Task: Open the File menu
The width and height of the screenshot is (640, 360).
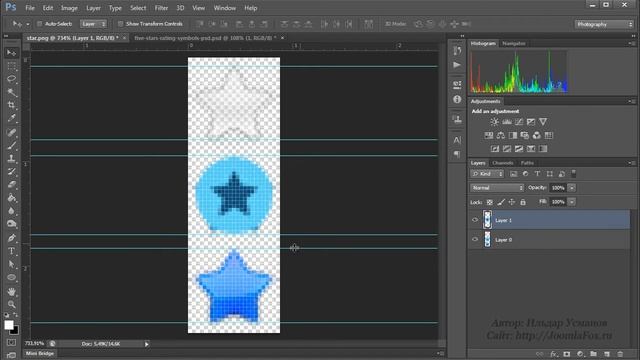Action: click(30, 8)
